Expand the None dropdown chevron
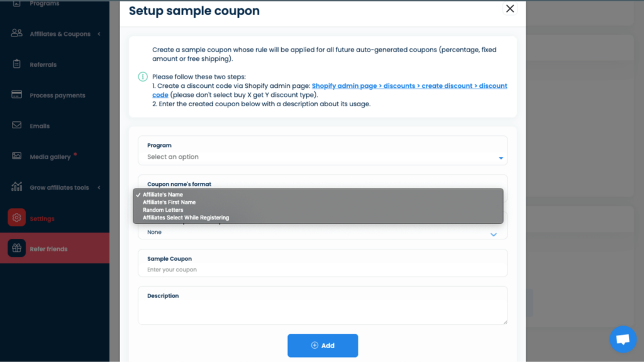This screenshot has width=644, height=362. pos(494,234)
